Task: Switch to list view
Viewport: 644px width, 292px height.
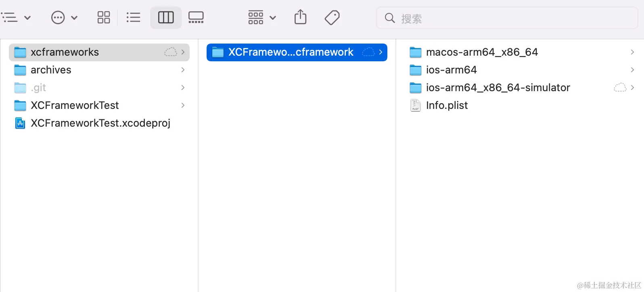Action: pyautogui.click(x=133, y=17)
